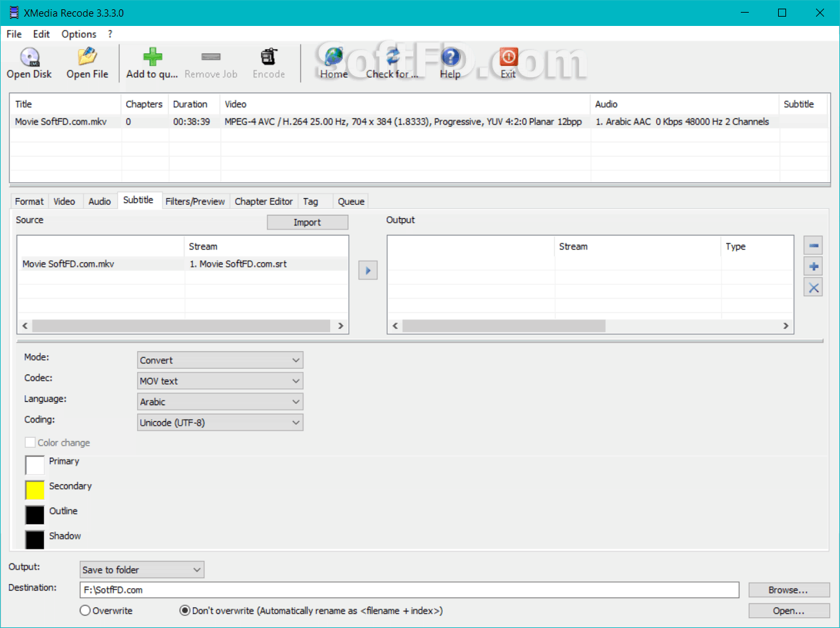
Task: Click the Video column header
Action: [x=405, y=104]
